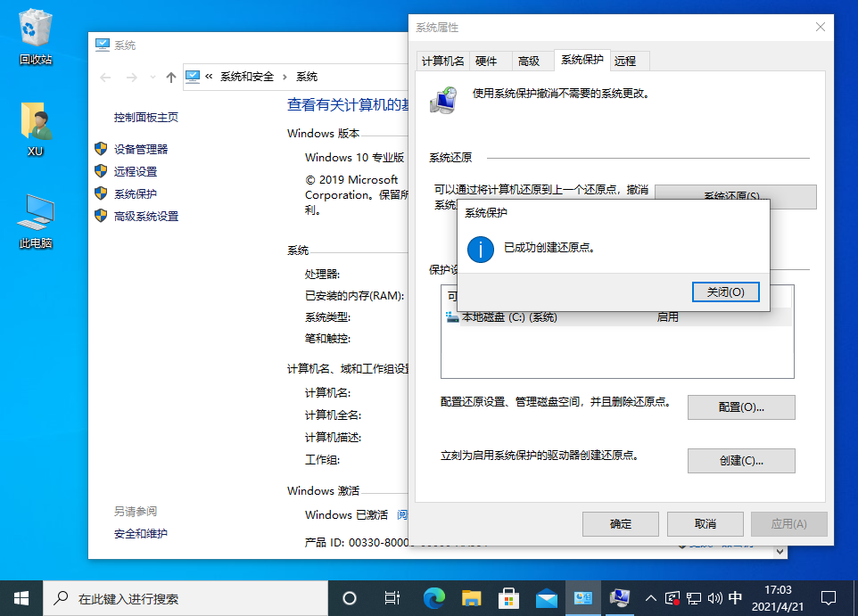
Task: Click the Task View icon
Action: click(392, 598)
